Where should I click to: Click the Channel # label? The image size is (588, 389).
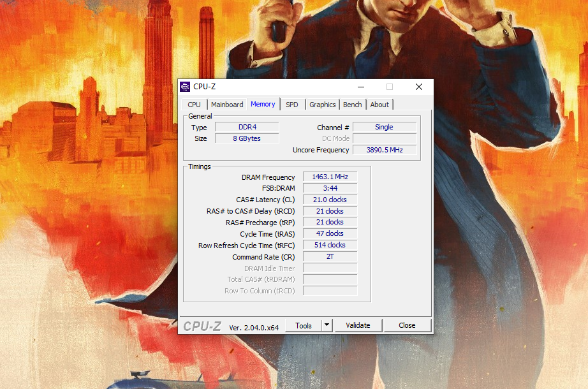[x=333, y=128]
